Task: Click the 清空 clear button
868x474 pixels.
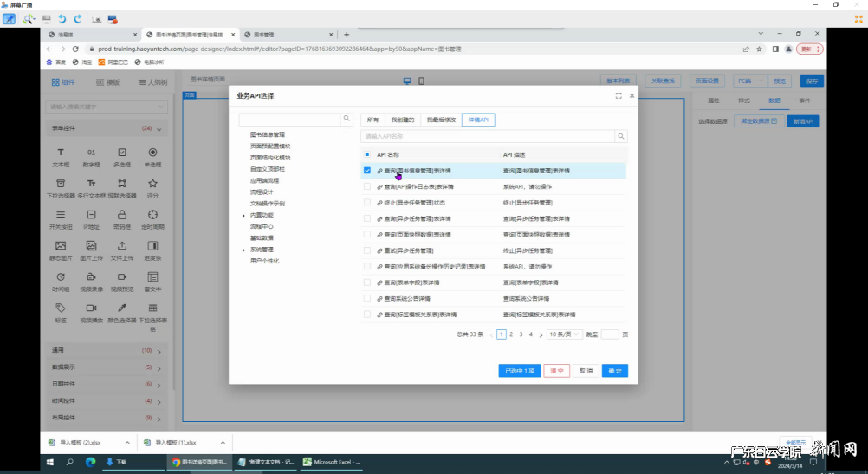Action: point(557,371)
